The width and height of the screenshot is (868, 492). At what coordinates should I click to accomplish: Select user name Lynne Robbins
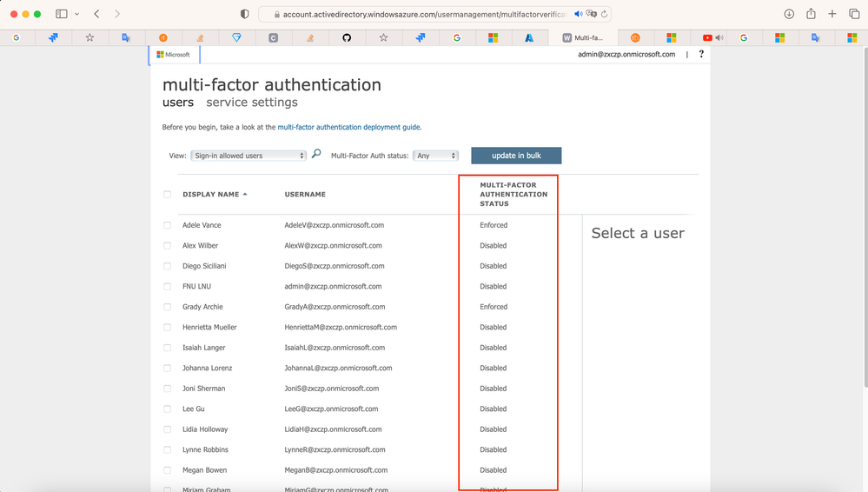tap(205, 450)
